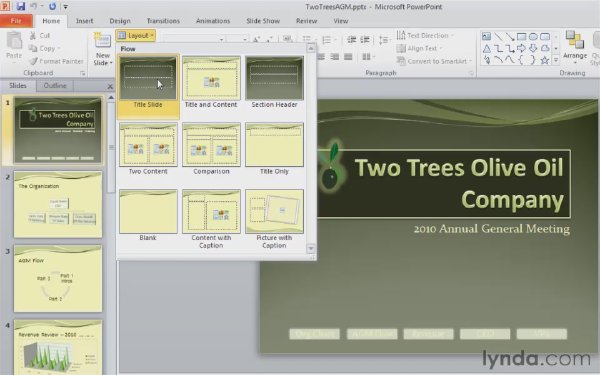Open the font size dropdown
600x375 pixels.
245,39
